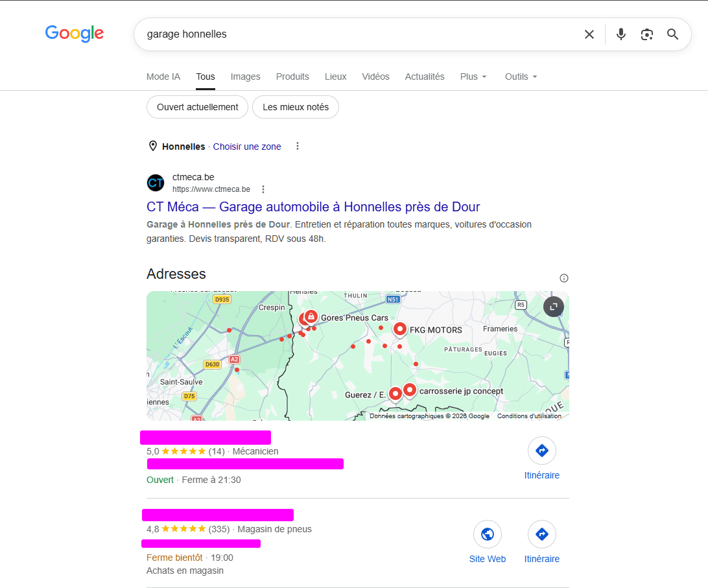Select the Gores Pneus Cars map pin
Image resolution: width=708 pixels, height=588 pixels.
coord(311,317)
